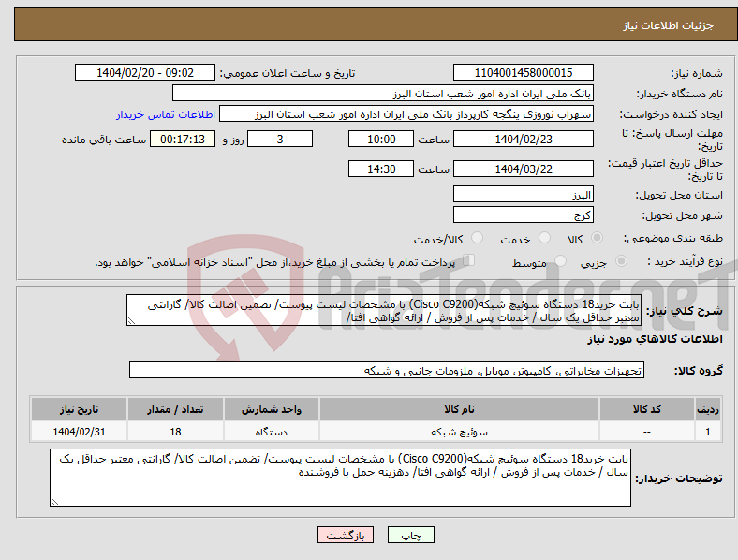Screen dimensions: 738x560
Task: Click the validity time field 14:30
Action: 381,169
